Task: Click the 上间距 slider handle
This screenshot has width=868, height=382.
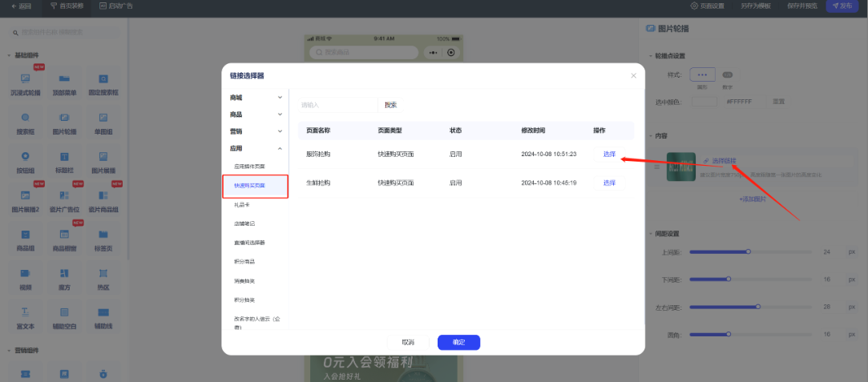Action: pyautogui.click(x=748, y=252)
